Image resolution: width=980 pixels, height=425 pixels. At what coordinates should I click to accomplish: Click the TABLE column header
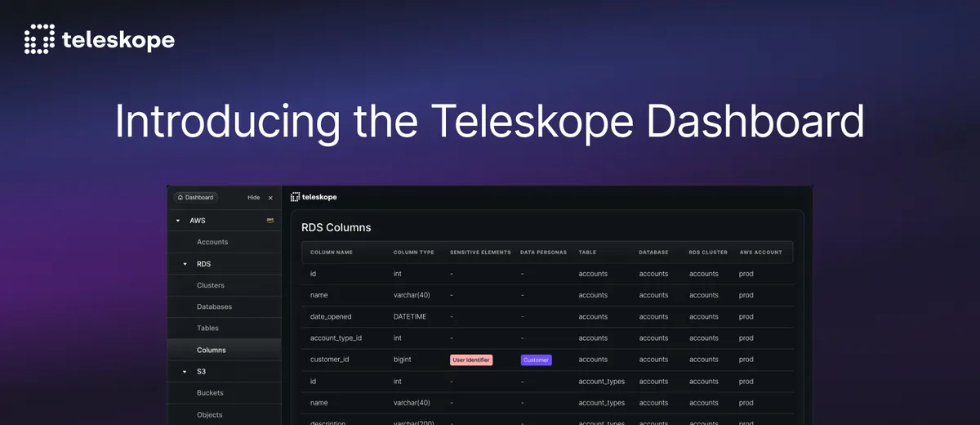[x=587, y=253]
